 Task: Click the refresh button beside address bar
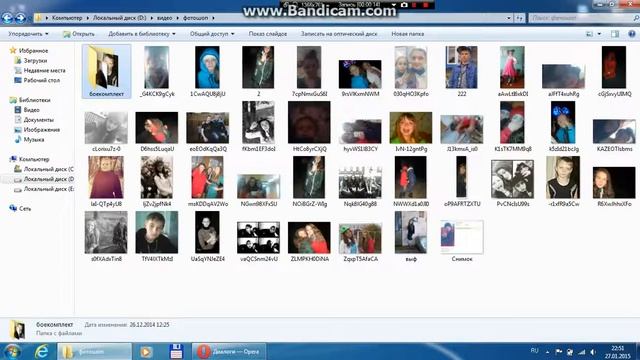click(x=520, y=18)
